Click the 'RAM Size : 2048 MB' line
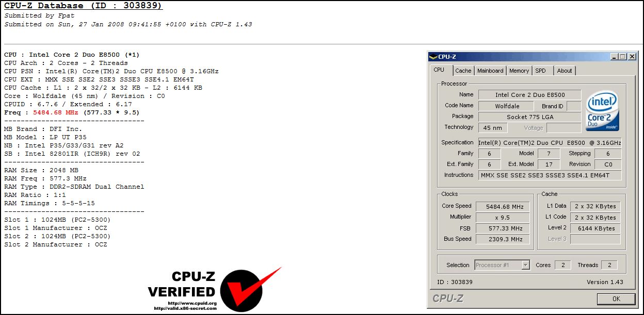The height and width of the screenshot is (315, 644). point(41,170)
